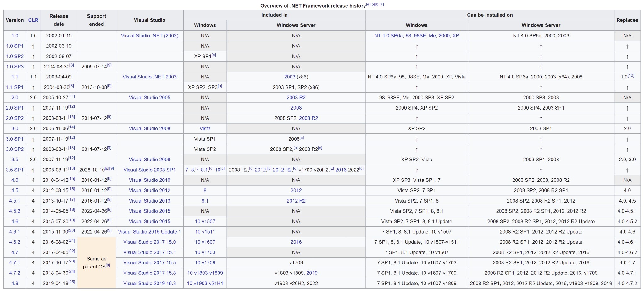This screenshot has height=292, width=644.
Task: Open Visual Studio 2015 Update 1 link
Action: (150, 232)
